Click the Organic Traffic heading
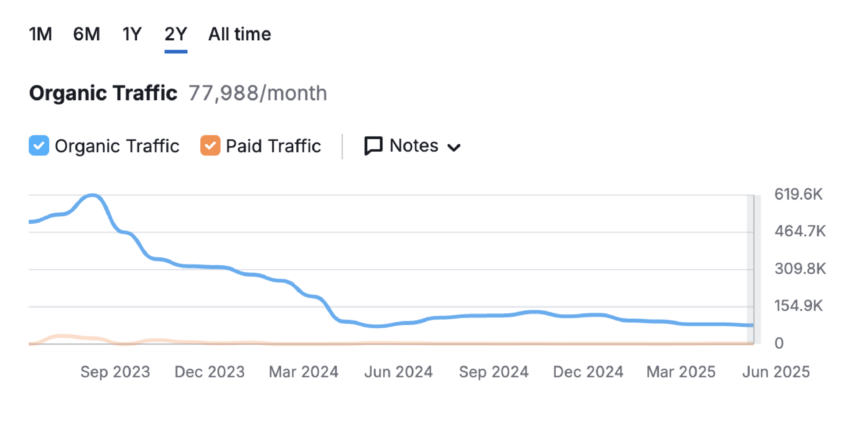This screenshot has width=868, height=432. point(103,93)
